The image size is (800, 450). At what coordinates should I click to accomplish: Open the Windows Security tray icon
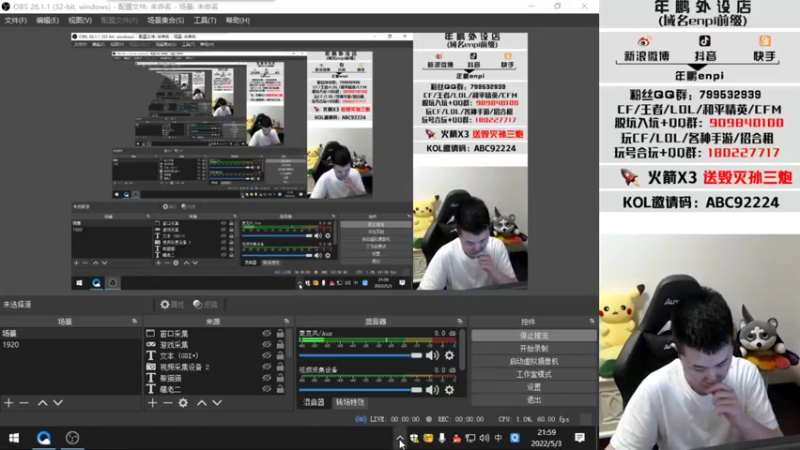414,438
